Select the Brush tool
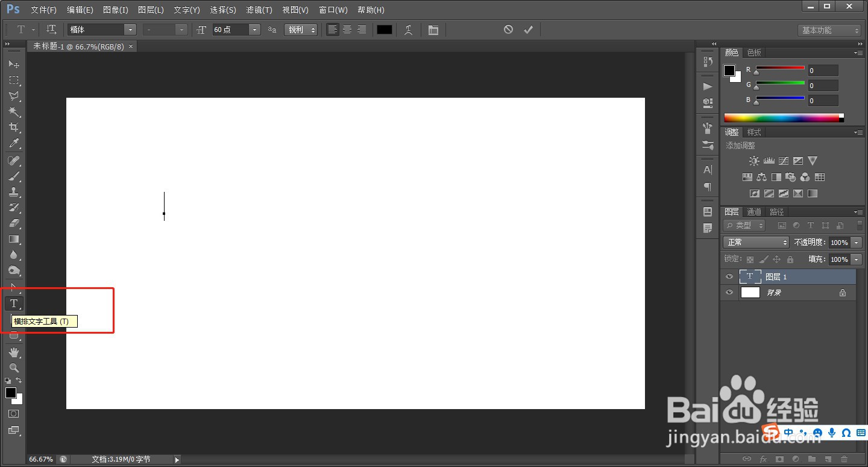 [x=14, y=176]
